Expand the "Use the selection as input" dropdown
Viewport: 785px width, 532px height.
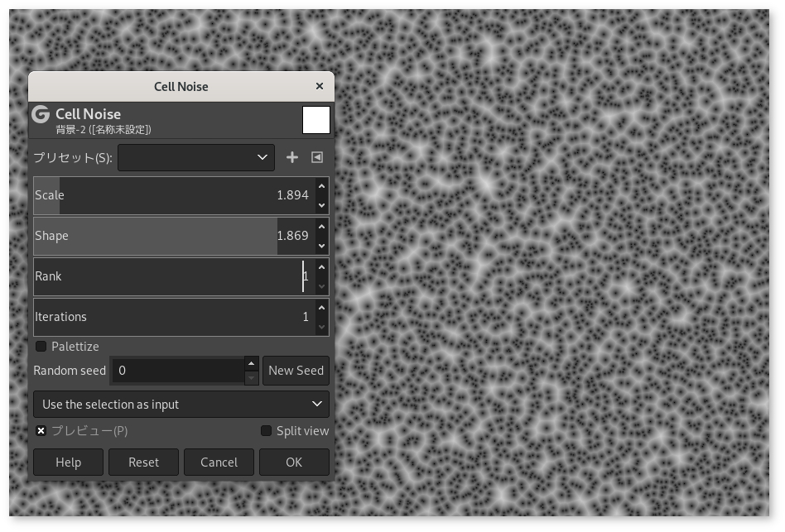click(181, 405)
